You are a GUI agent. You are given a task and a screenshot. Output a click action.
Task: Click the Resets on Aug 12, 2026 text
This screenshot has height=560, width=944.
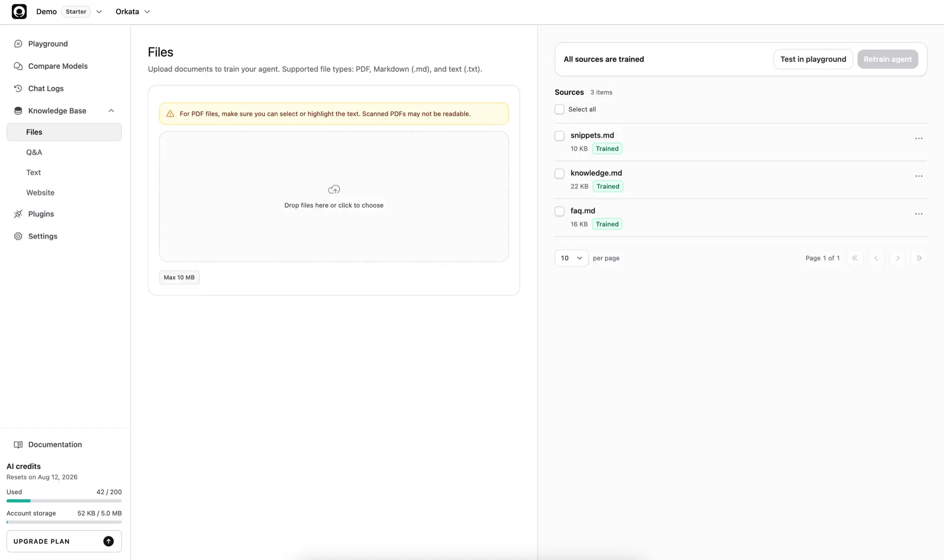[x=42, y=477]
